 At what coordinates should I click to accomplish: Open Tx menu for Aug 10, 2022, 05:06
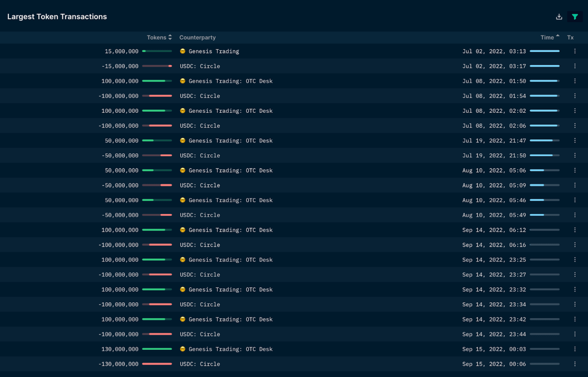tap(575, 170)
